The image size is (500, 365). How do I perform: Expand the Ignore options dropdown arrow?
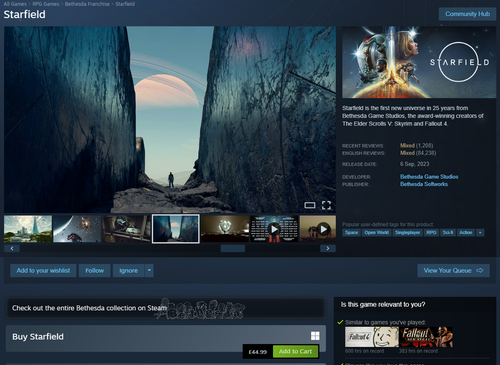pyautogui.click(x=149, y=270)
